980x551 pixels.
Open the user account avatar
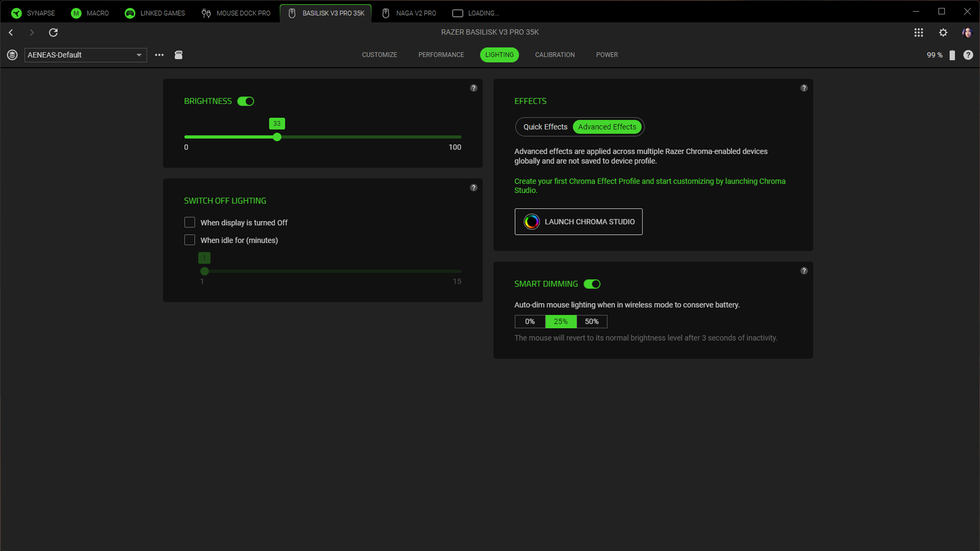tap(967, 33)
